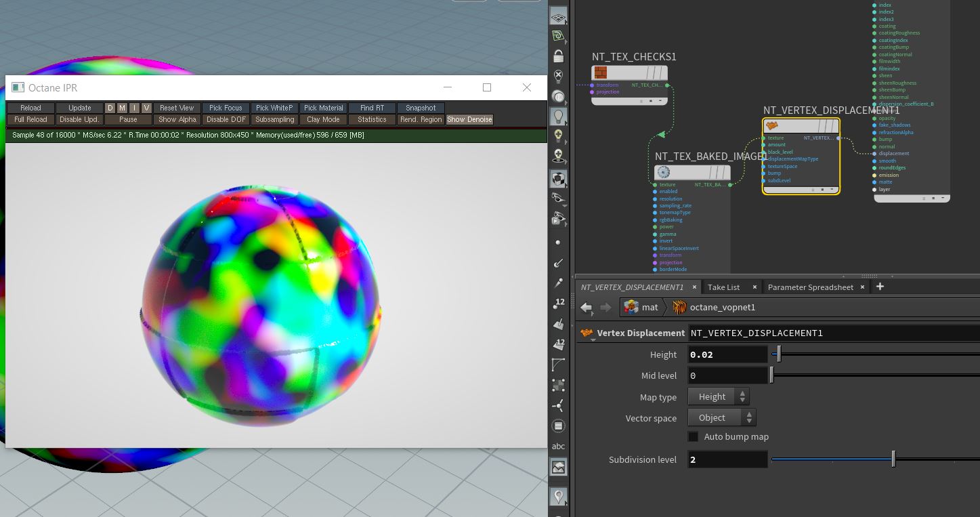Image resolution: width=980 pixels, height=517 pixels.
Task: Toggle the I button in Octane IPR
Action: tap(134, 108)
